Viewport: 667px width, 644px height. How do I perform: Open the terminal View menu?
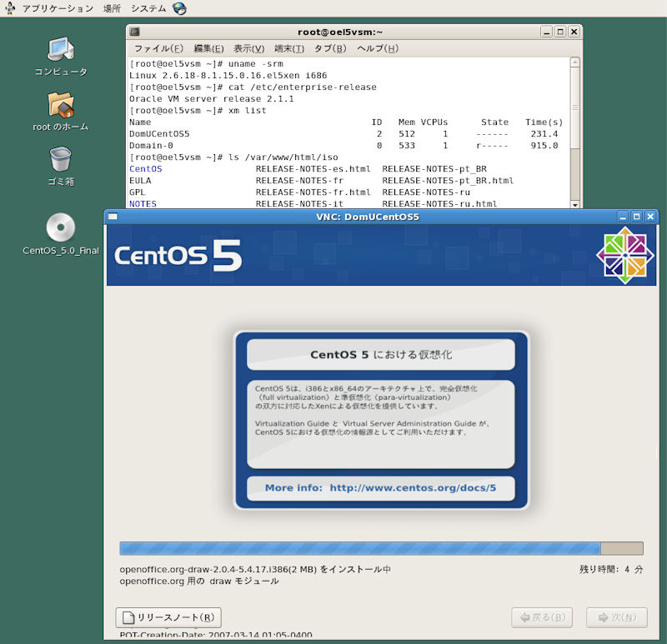[x=248, y=48]
